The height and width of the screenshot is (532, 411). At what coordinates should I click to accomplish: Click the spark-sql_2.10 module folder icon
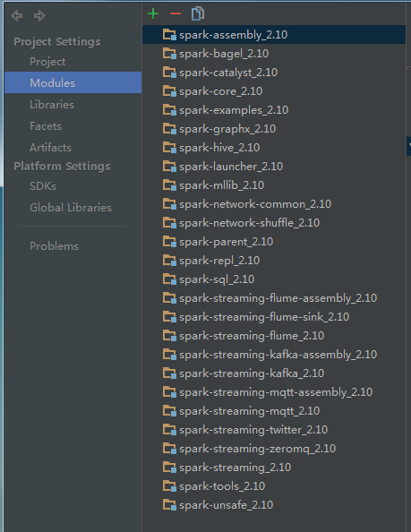[x=169, y=279]
